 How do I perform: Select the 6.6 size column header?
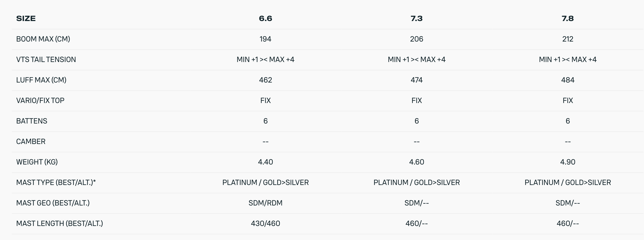pos(265,19)
